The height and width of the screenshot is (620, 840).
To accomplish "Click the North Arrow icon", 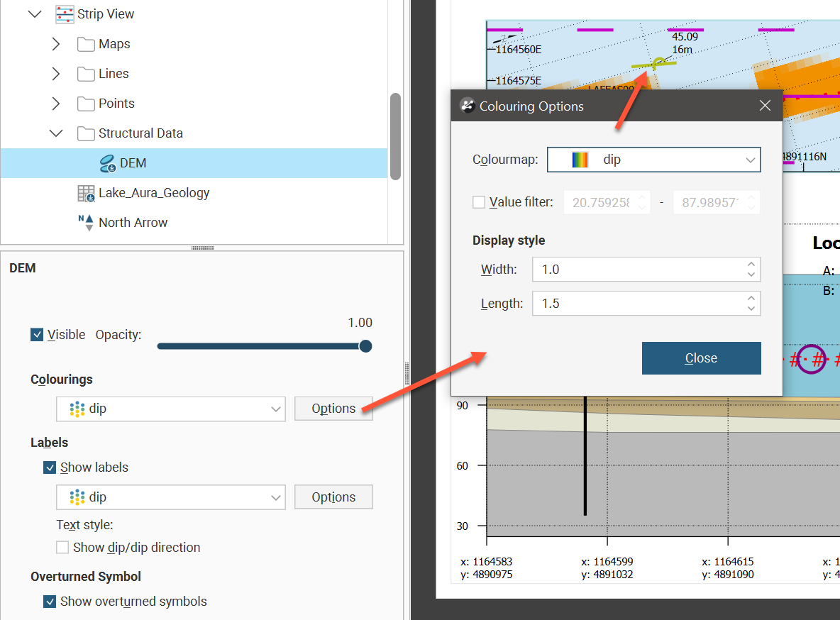I will [86, 223].
